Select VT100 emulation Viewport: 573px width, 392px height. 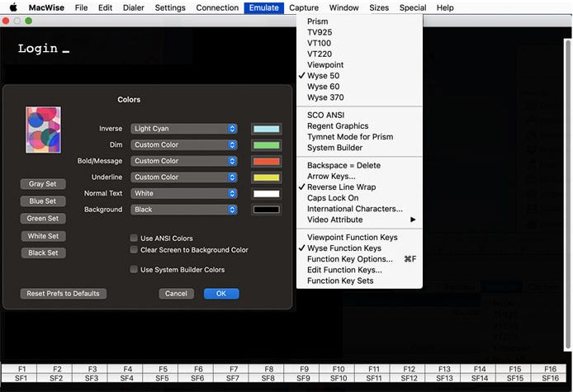pos(360,43)
